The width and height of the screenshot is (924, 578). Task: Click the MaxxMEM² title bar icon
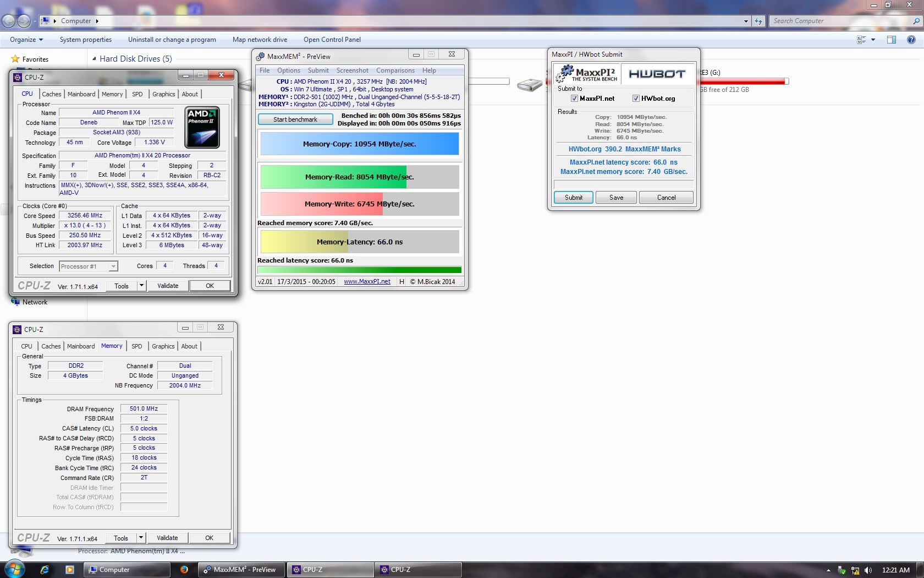tap(261, 56)
